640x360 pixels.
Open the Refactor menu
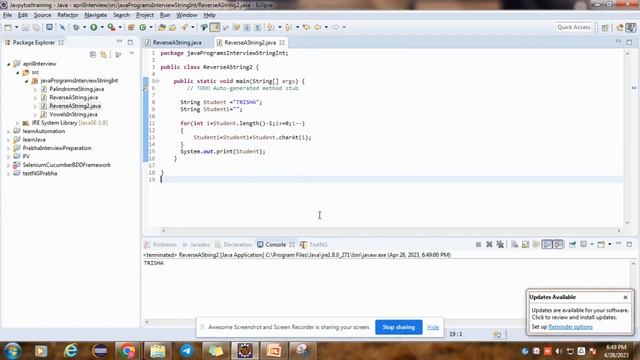pos(68,15)
